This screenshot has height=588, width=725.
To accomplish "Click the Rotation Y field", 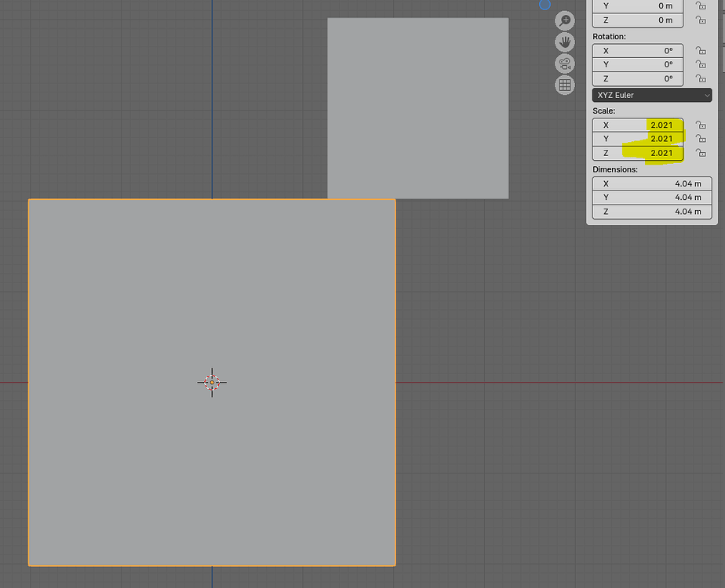I will pos(638,64).
